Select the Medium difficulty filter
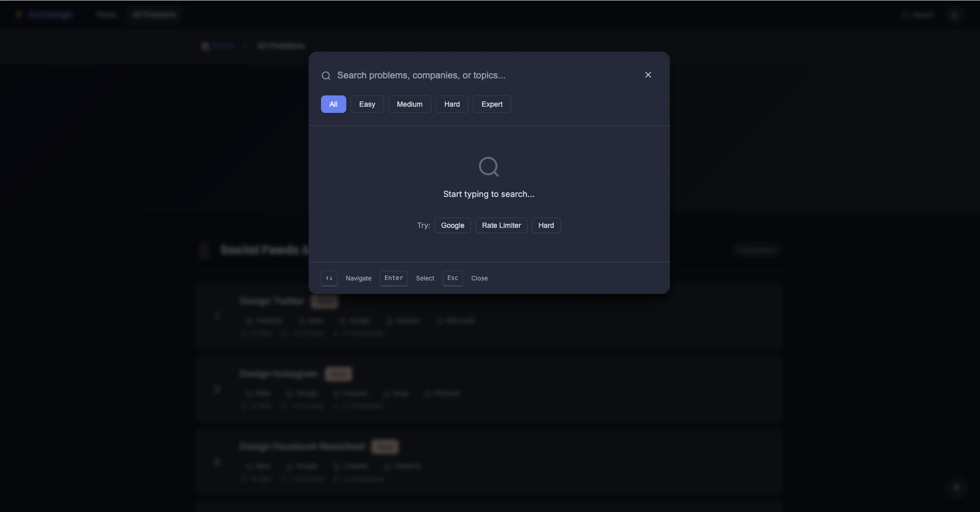This screenshot has width=980, height=512. [x=409, y=104]
